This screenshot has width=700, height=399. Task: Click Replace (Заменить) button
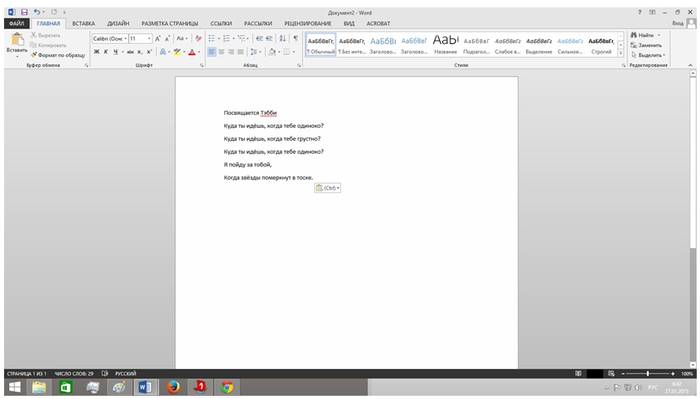coord(646,45)
